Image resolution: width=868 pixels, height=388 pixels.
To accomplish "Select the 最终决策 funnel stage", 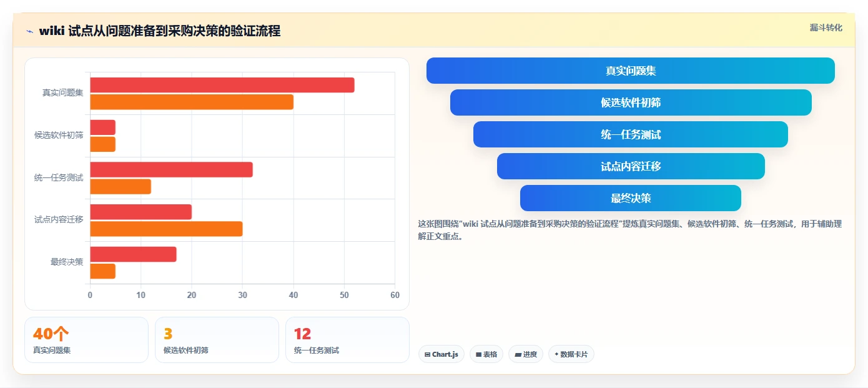I will coord(631,198).
